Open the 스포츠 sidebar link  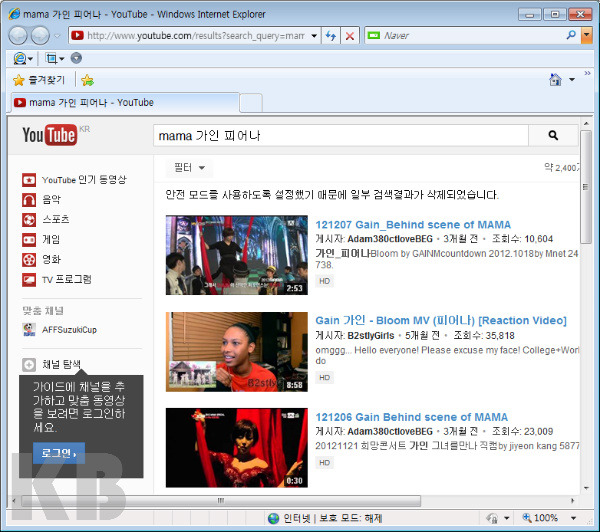(x=56, y=220)
